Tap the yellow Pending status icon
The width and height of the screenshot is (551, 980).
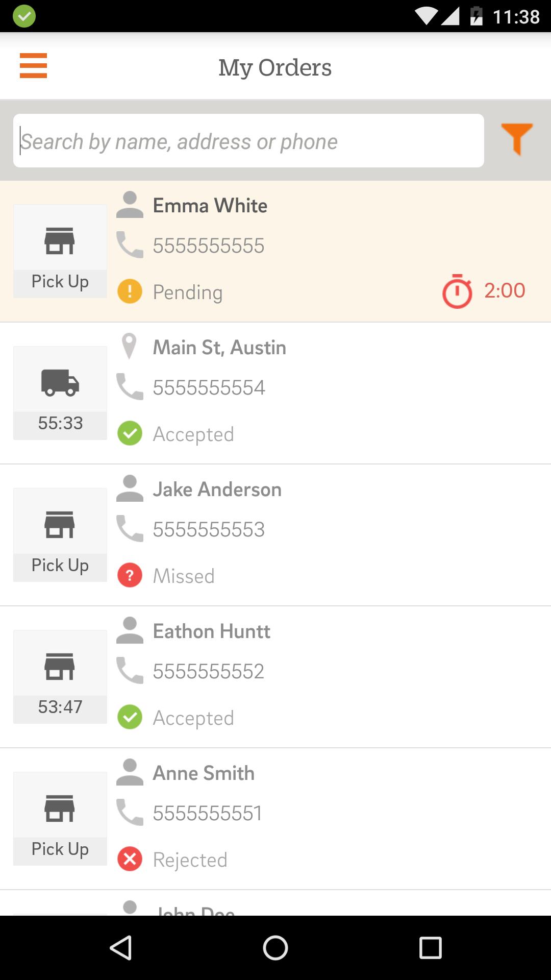tap(130, 291)
